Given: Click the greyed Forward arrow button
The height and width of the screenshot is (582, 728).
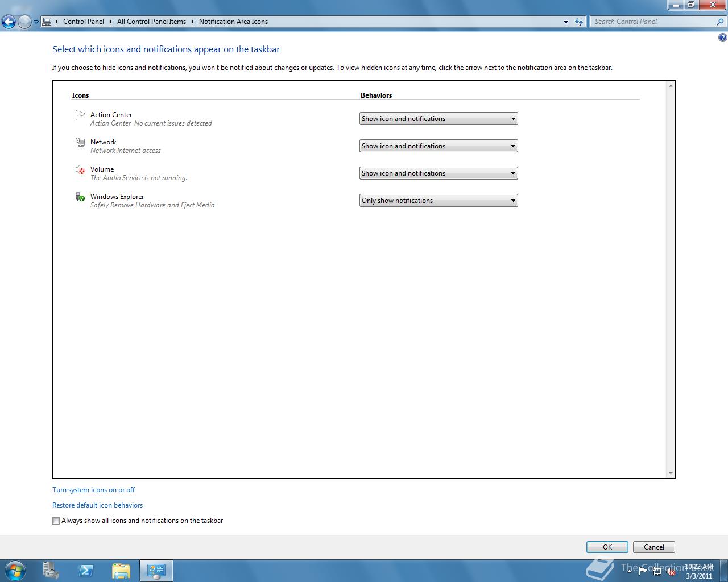Looking at the screenshot, I should [x=24, y=22].
